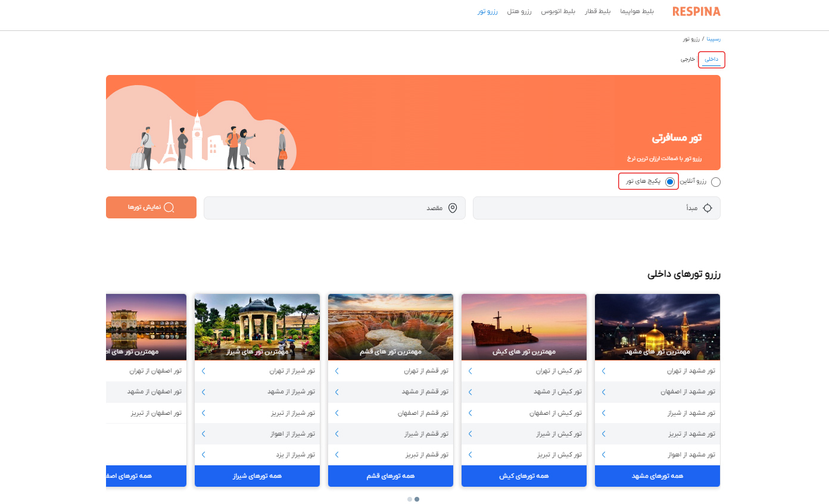Image resolution: width=829 pixels, height=504 pixels.
Task: Click the همه تورهای کیش button
Action: [x=523, y=475]
